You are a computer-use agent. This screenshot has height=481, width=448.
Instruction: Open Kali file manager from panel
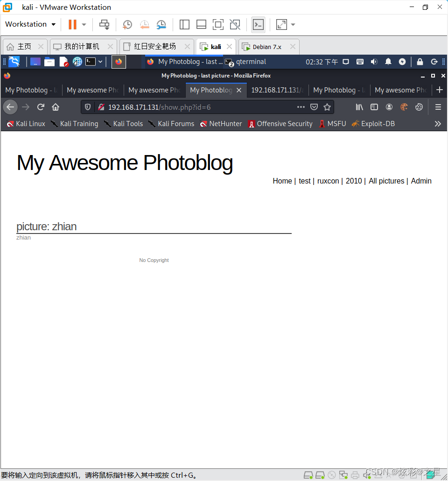click(x=49, y=62)
